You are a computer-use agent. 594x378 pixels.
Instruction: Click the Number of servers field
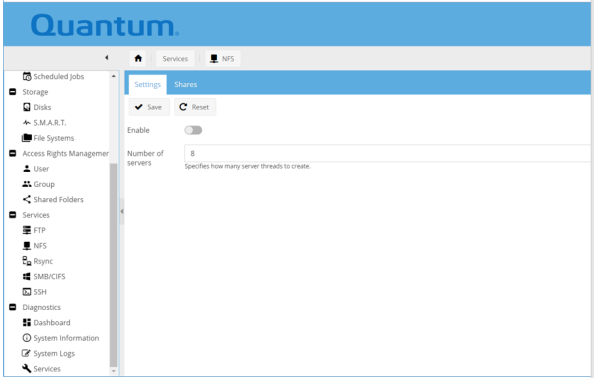[x=387, y=153]
